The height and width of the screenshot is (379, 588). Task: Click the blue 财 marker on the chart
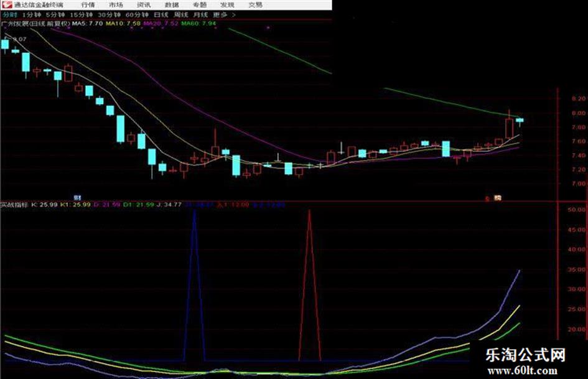tap(78, 197)
